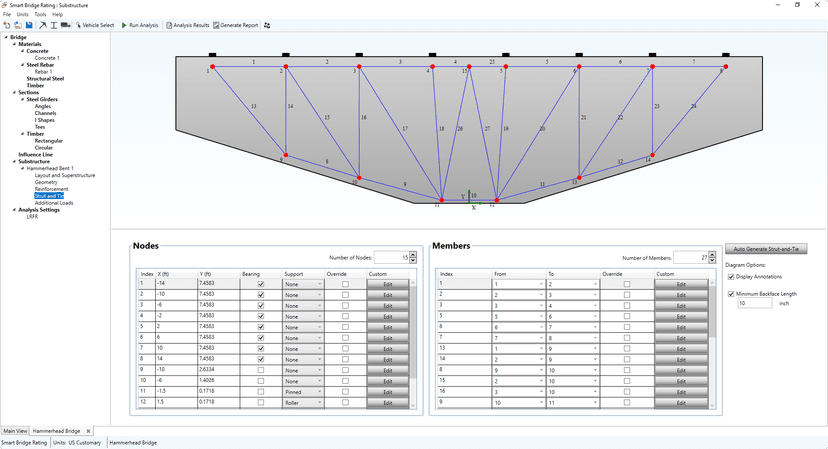This screenshot has width=828, height=449.
Task: Open the From dropdown for member 1
Action: [518, 284]
